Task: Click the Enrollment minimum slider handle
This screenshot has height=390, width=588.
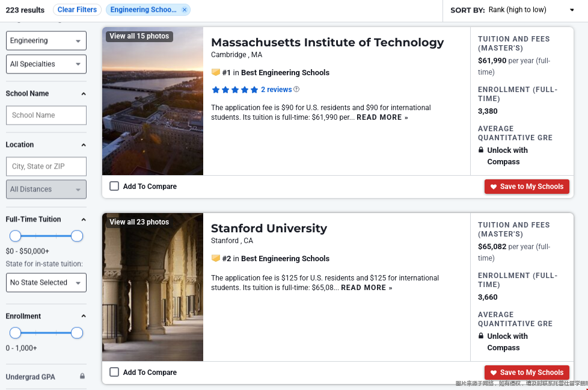Action: [16, 333]
